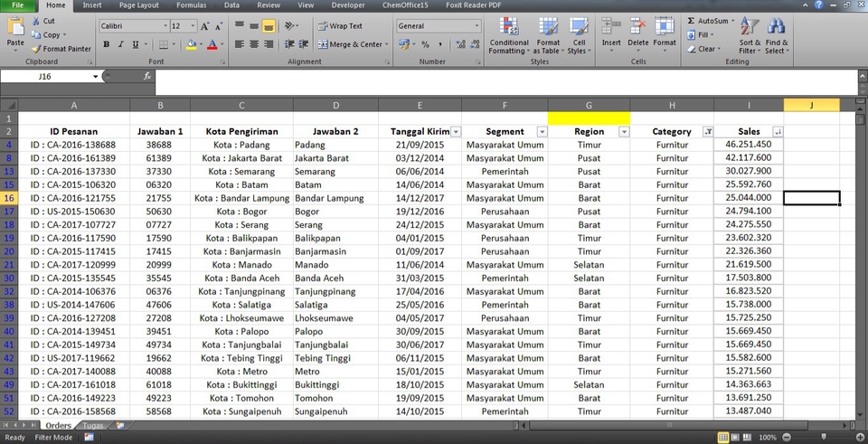The width and height of the screenshot is (868, 444).
Task: Click into the formula bar input
Action: point(506,82)
